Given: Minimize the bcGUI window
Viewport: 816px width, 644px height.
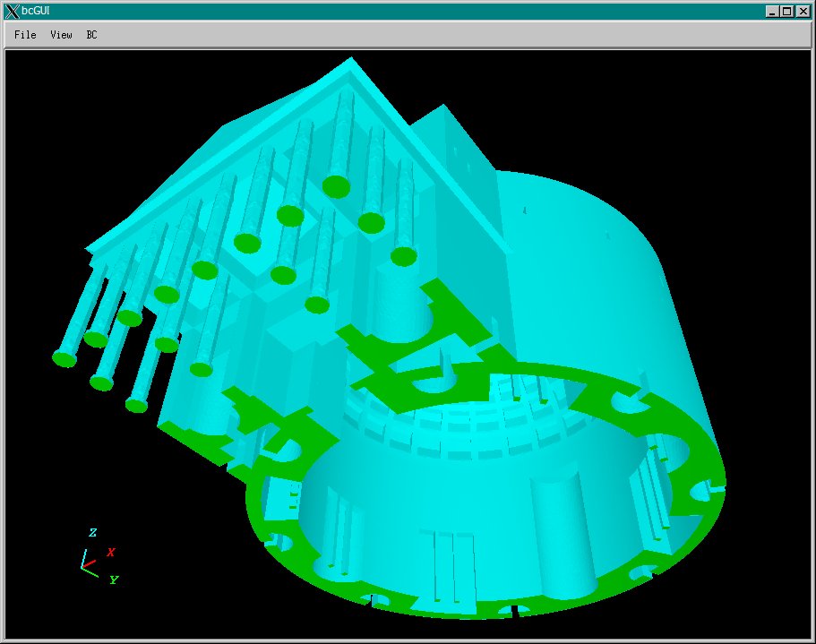Looking at the screenshot, I should pyautogui.click(x=772, y=11).
